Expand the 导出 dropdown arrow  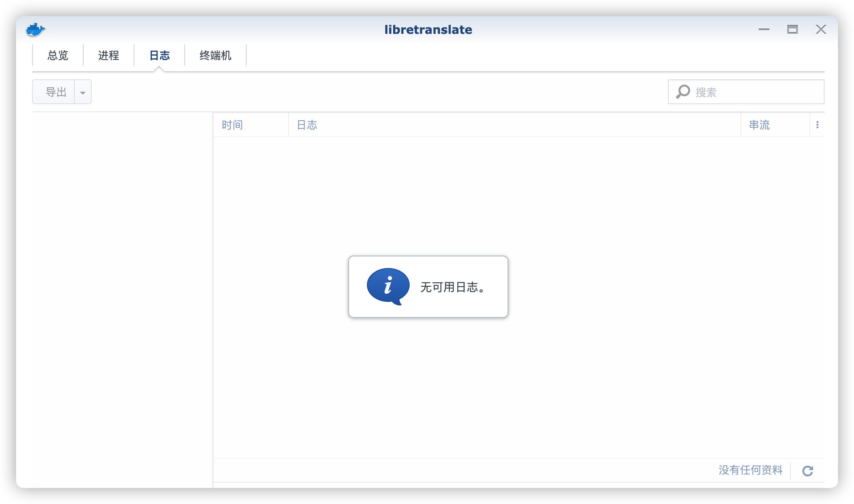point(83,92)
